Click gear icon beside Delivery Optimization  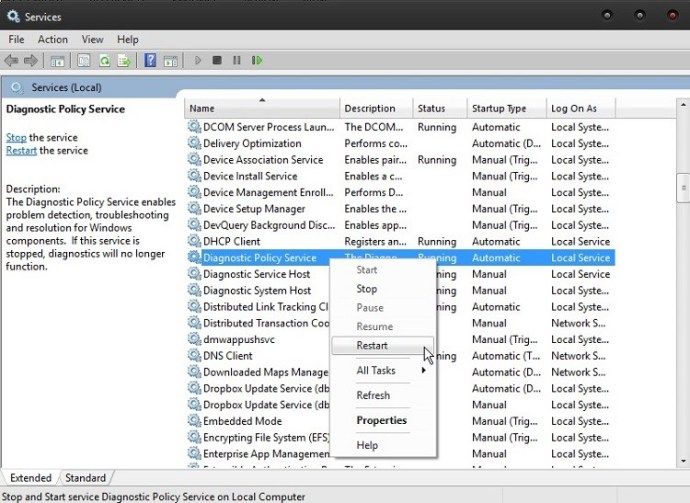point(194,143)
